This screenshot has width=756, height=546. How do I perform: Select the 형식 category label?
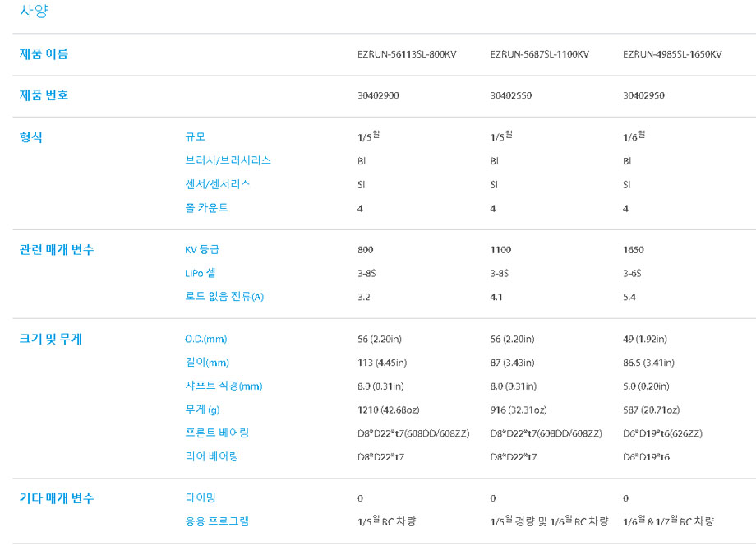pos(31,137)
